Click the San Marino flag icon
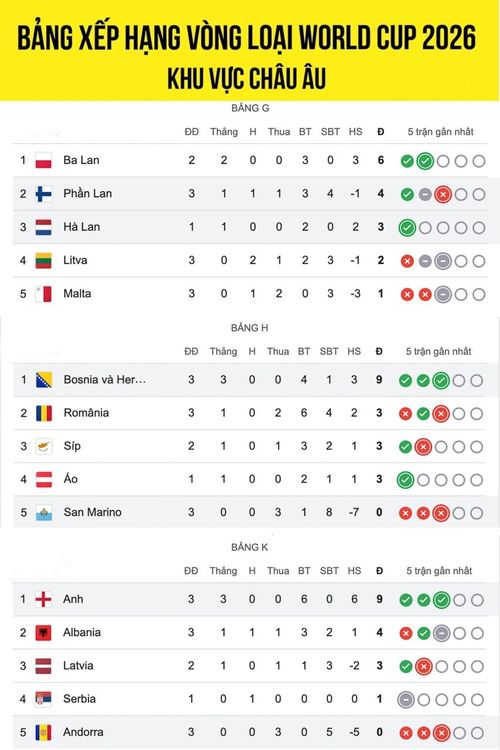 [44, 513]
